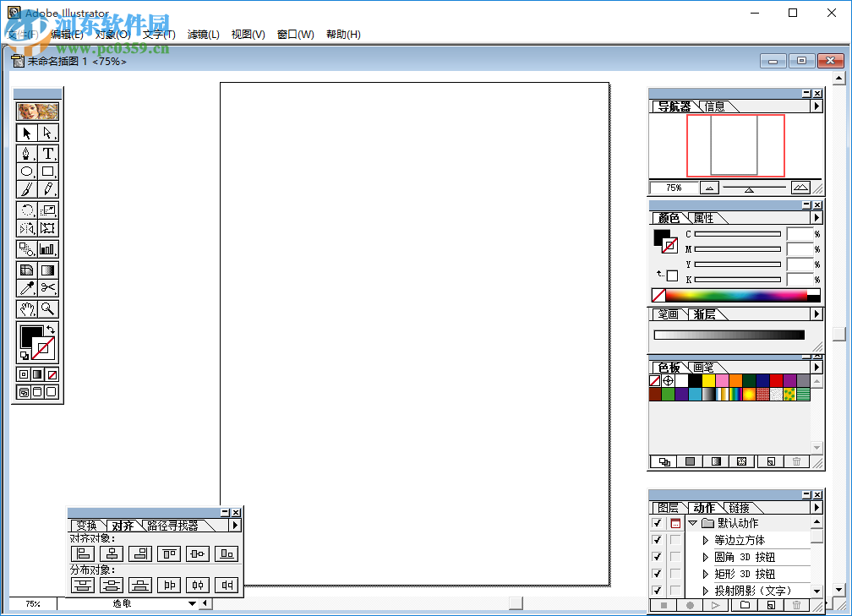Select the Type tool

click(49, 152)
